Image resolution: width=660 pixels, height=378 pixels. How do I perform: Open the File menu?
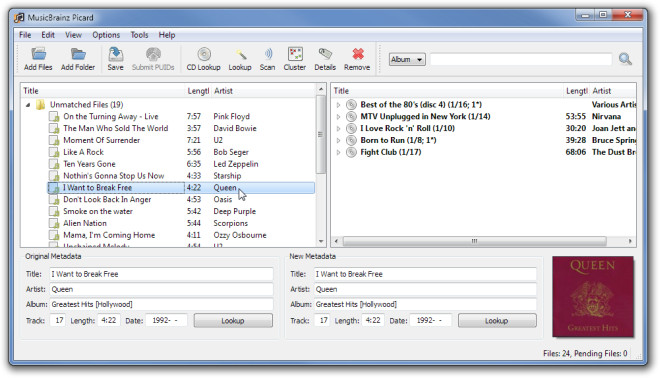click(x=25, y=35)
